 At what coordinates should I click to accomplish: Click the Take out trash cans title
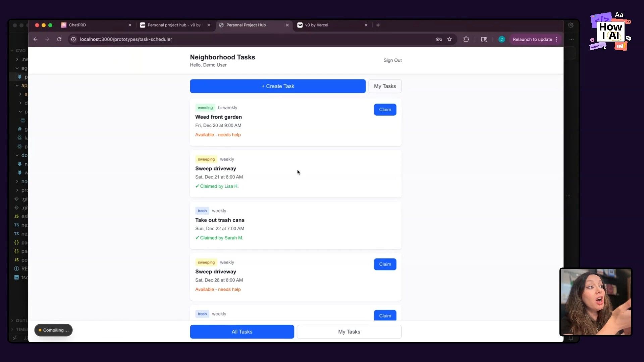[x=220, y=220]
